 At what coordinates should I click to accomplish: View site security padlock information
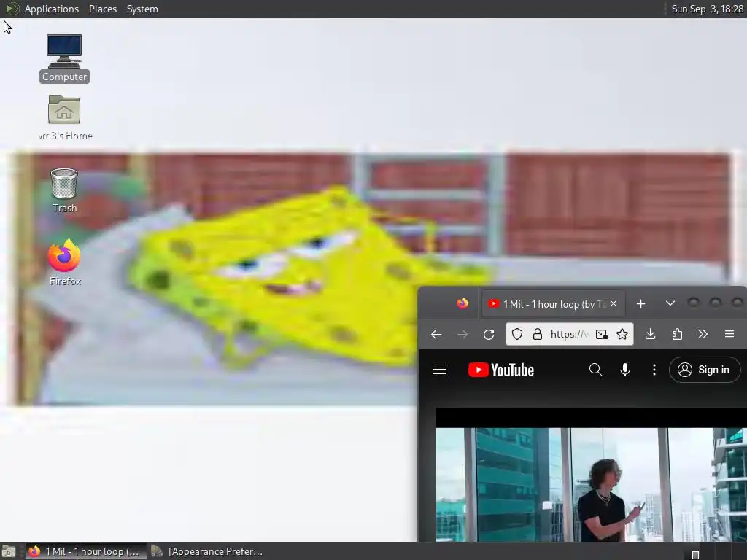[538, 334]
